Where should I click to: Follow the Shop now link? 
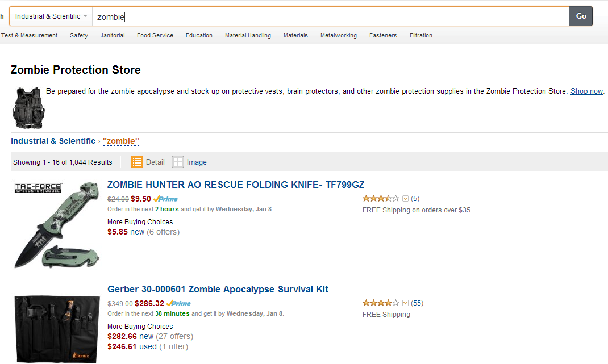click(x=586, y=91)
